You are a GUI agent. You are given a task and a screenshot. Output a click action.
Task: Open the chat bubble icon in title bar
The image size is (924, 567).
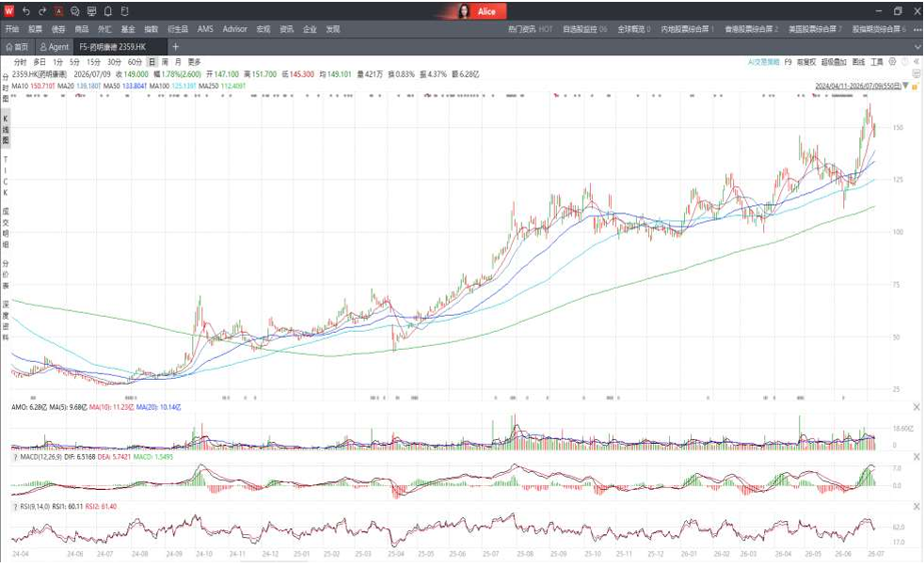tap(75, 11)
